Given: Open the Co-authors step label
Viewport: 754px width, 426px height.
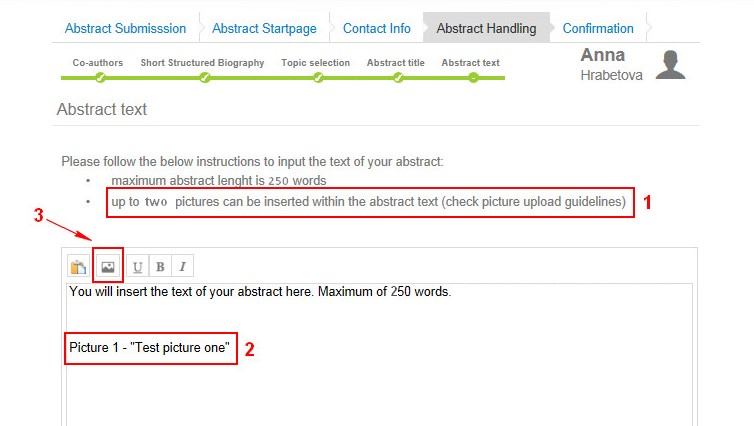Looking at the screenshot, I should click(x=98, y=63).
